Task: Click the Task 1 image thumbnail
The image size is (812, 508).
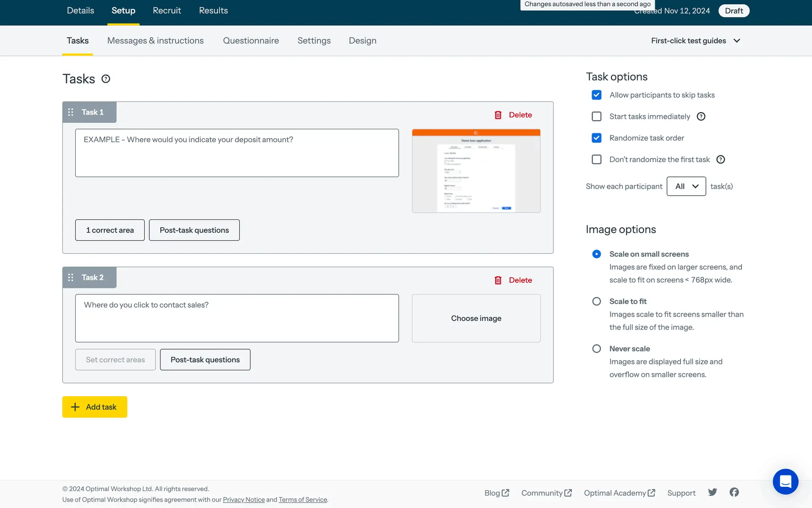Action: coord(476,171)
